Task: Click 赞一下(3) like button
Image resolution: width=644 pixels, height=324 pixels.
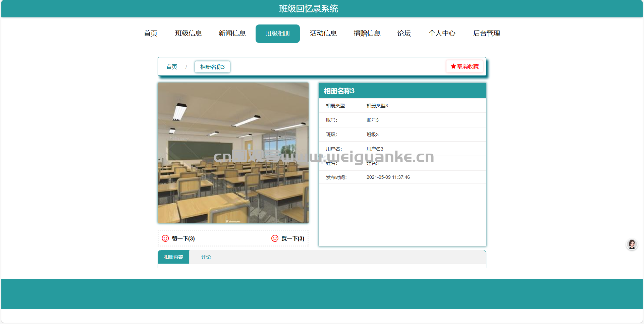Action: coord(178,238)
